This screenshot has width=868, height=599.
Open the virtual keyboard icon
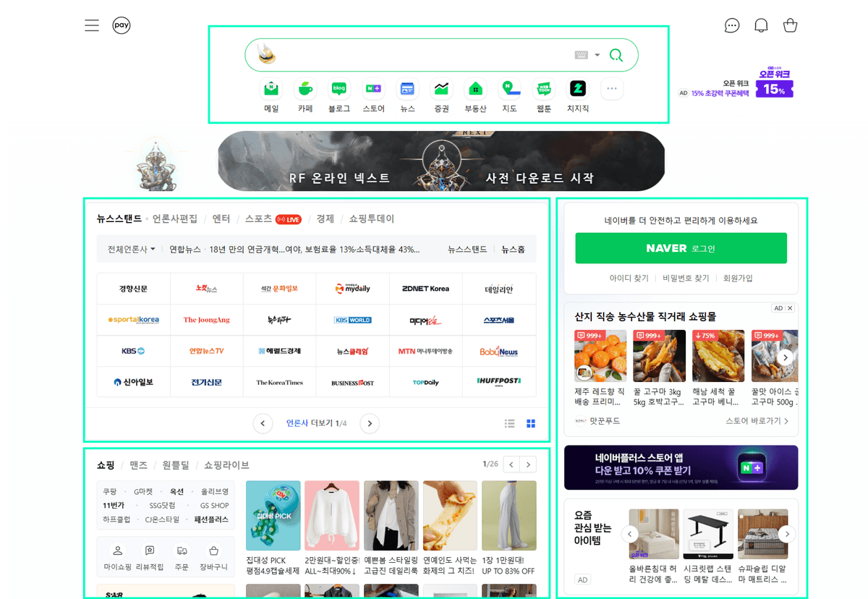(x=582, y=55)
